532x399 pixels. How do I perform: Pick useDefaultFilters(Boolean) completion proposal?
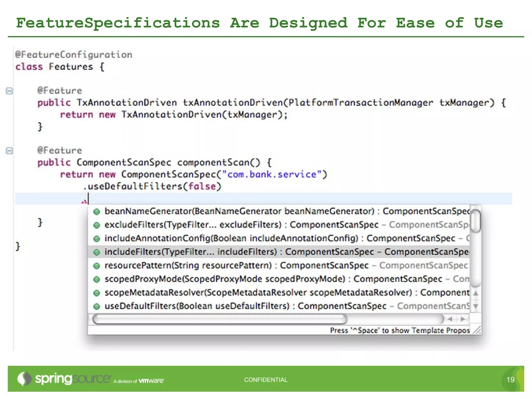click(279, 306)
